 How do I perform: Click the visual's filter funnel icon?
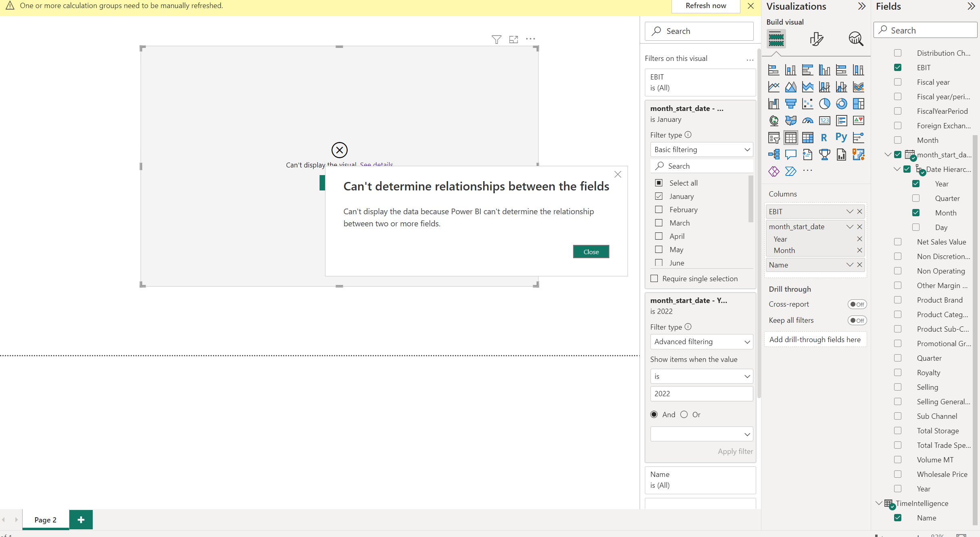pos(496,39)
